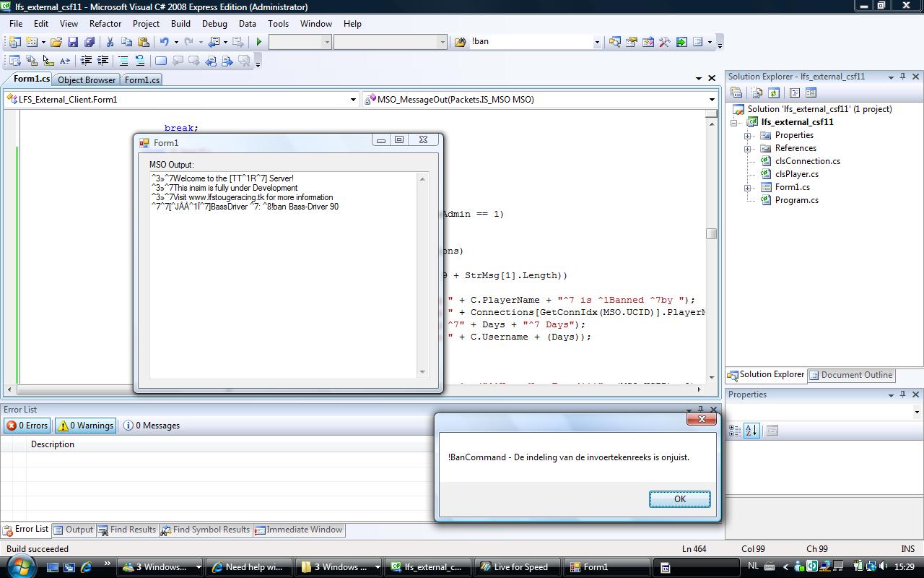Viewport: 924px width, 578px height.
Task: Toggle bookmark icon in text editor toolbar
Action: pos(161,61)
